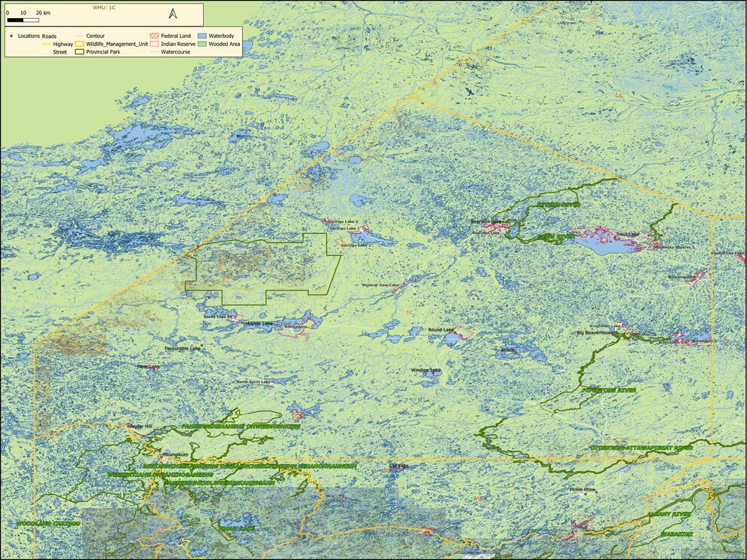The image size is (747, 560).
Task: Click the 'Roads' legend heading
Action: point(49,36)
